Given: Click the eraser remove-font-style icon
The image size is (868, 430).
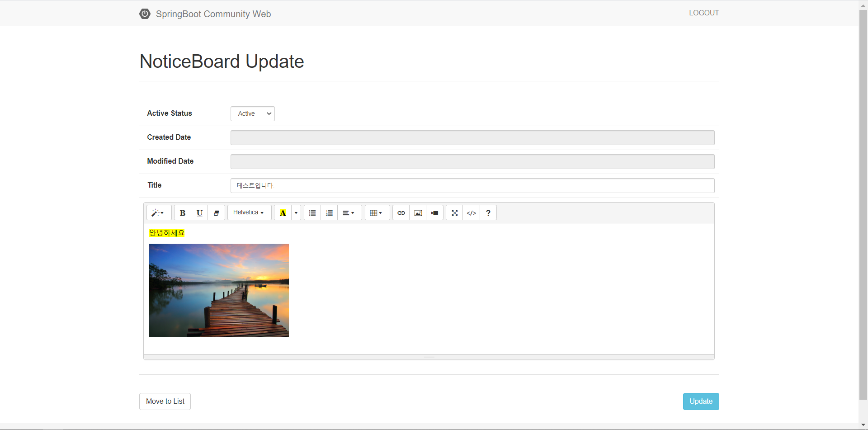Looking at the screenshot, I should 217,213.
